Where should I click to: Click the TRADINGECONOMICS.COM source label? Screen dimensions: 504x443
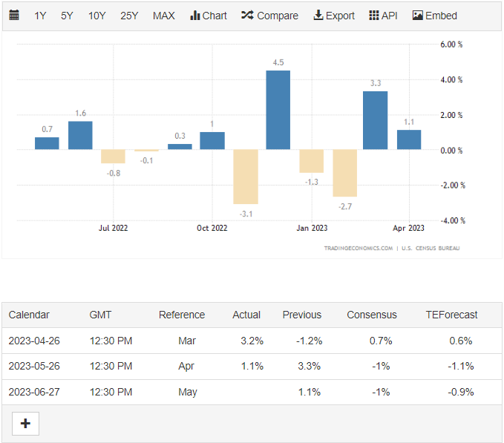358,248
